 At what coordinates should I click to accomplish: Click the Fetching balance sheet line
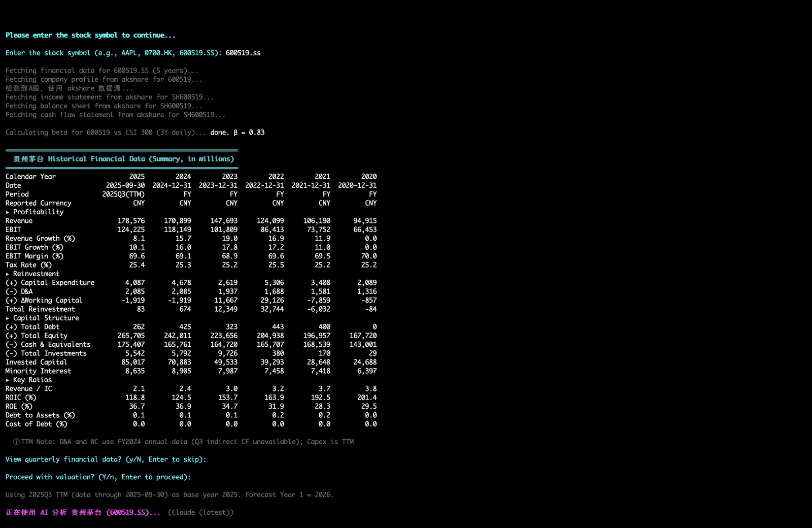pos(104,106)
